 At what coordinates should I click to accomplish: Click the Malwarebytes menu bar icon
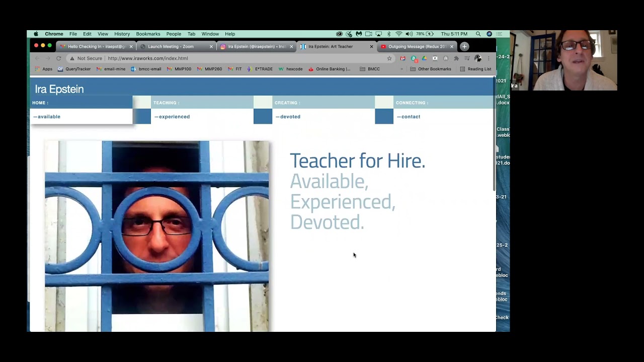(x=359, y=34)
